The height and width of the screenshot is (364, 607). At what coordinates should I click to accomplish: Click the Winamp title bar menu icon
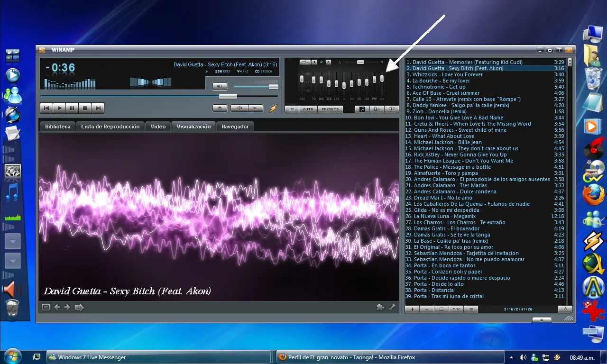point(42,50)
